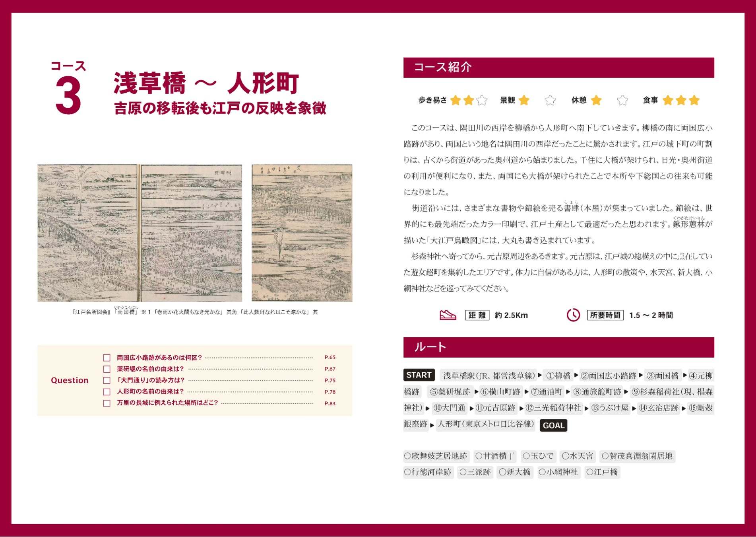Click the first gold star next to 歩き易さ
Image resolution: width=756 pixels, height=537 pixels.
pyautogui.click(x=456, y=100)
